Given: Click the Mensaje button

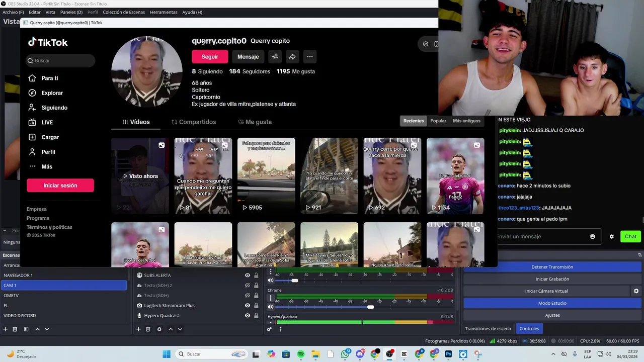Looking at the screenshot, I should (x=248, y=57).
